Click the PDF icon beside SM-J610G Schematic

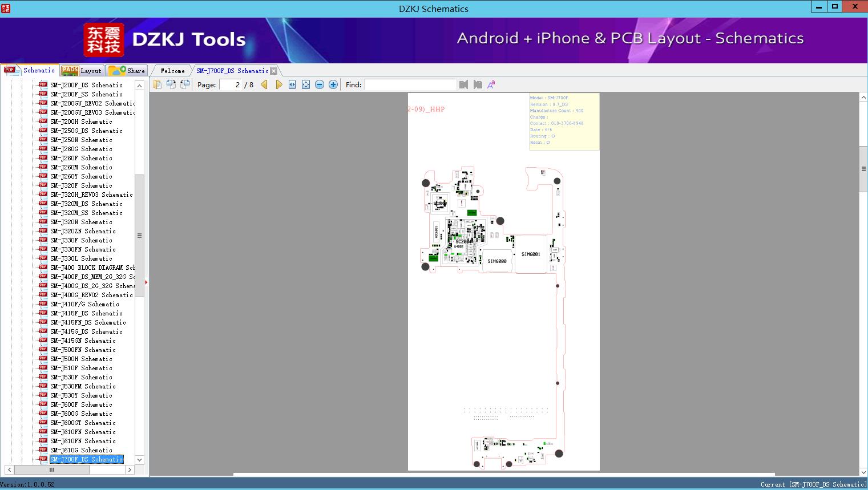click(x=43, y=450)
